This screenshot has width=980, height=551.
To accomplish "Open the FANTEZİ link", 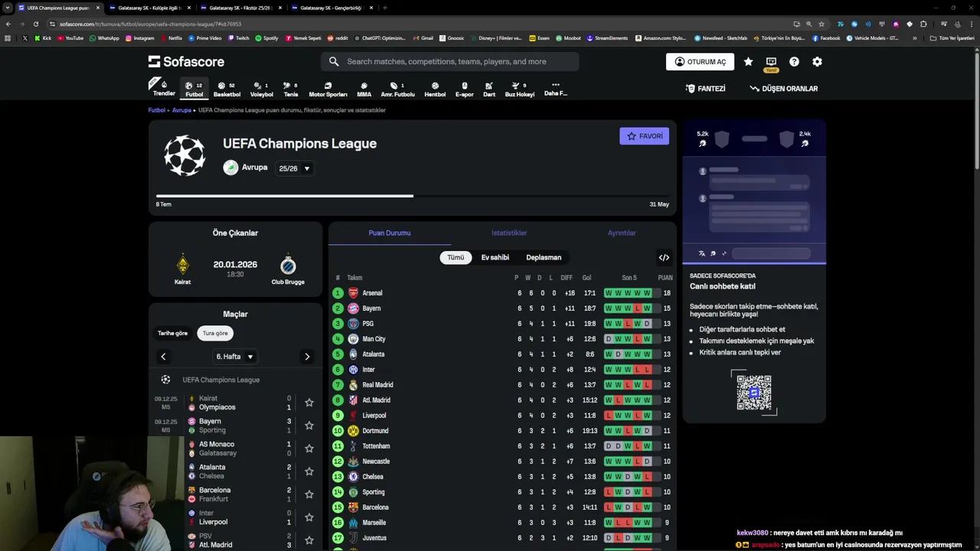I will click(705, 89).
